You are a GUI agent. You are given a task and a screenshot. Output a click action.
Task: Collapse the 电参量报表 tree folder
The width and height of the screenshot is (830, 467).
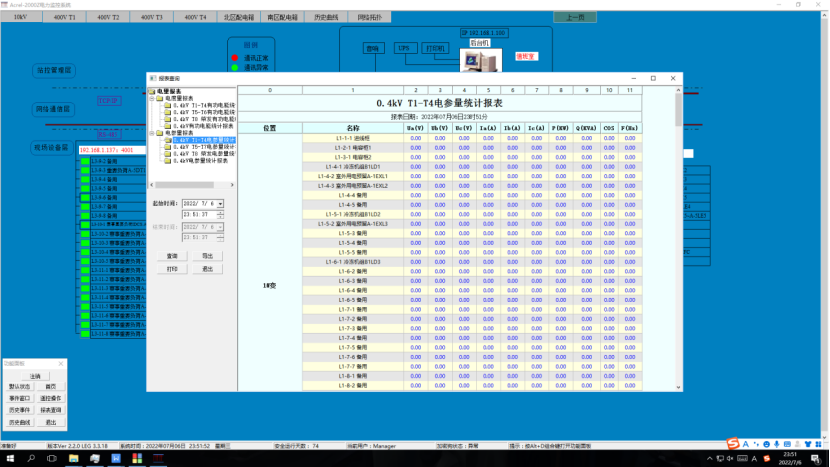152,132
